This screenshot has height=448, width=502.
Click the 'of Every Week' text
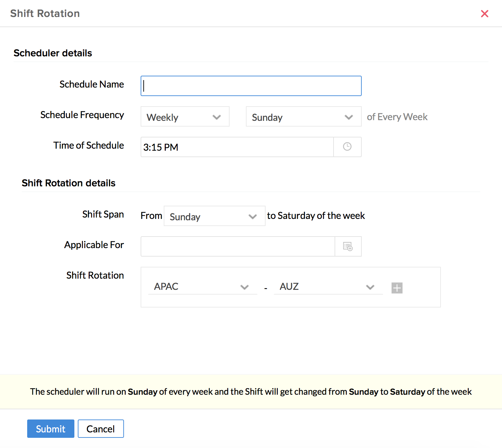pyautogui.click(x=397, y=117)
